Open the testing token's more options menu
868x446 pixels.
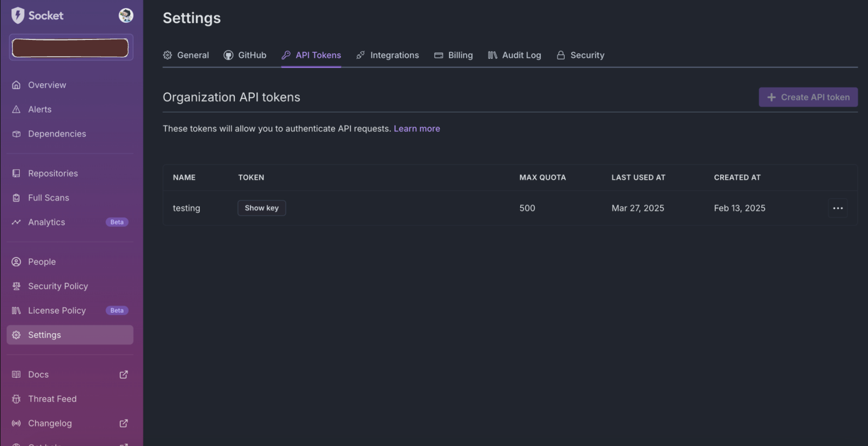837,208
